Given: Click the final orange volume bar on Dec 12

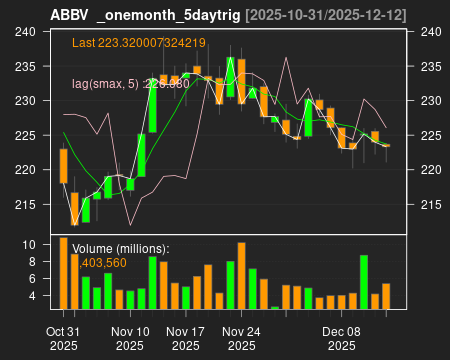Looking at the screenshot, I should coord(386,296).
